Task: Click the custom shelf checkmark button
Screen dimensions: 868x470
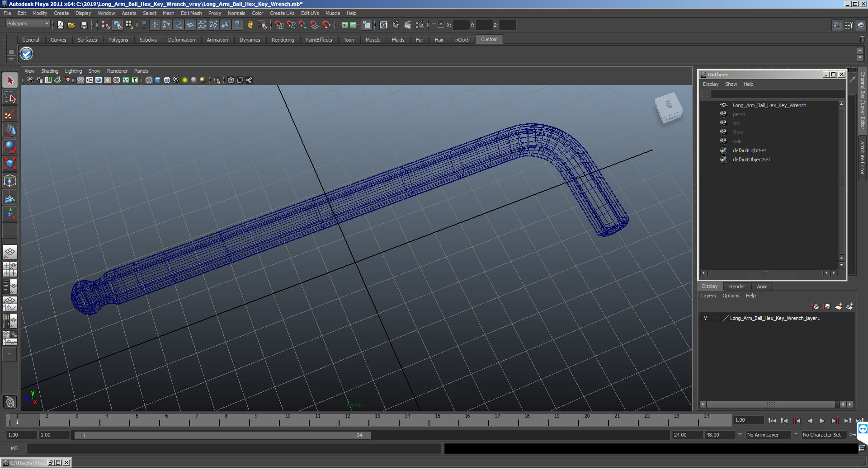Action: [27, 54]
